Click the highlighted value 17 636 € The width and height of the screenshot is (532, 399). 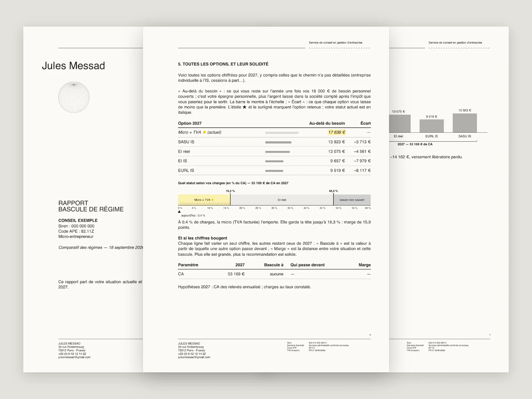click(x=336, y=132)
